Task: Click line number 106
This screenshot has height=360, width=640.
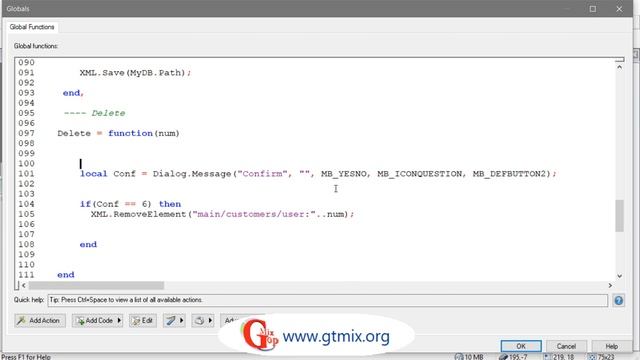Action: click(x=27, y=224)
